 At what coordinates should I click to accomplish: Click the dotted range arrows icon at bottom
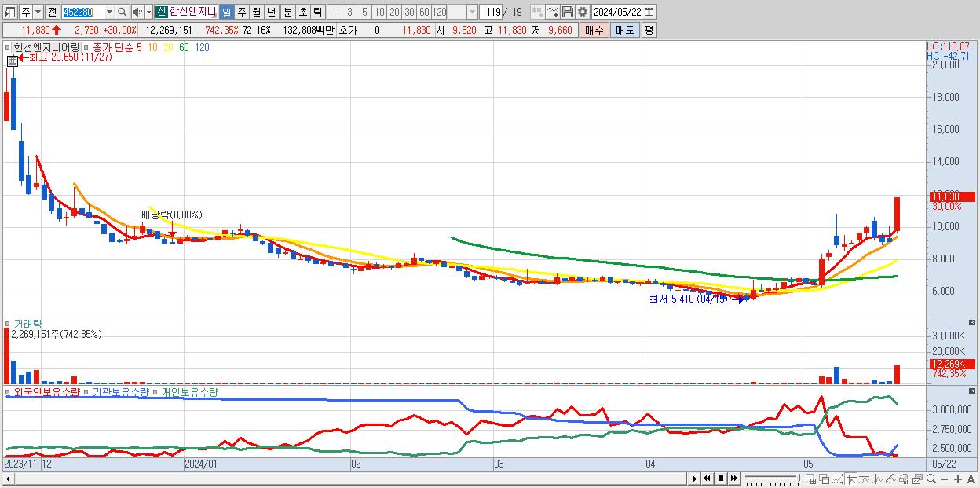837,479
